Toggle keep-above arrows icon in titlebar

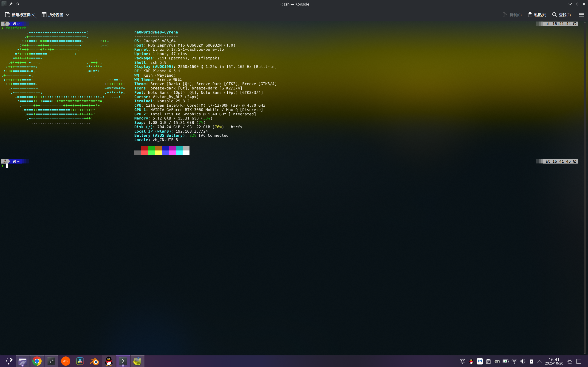coord(18,4)
